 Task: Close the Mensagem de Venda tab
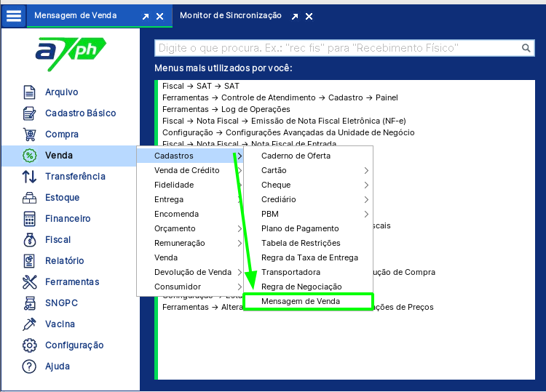click(160, 16)
